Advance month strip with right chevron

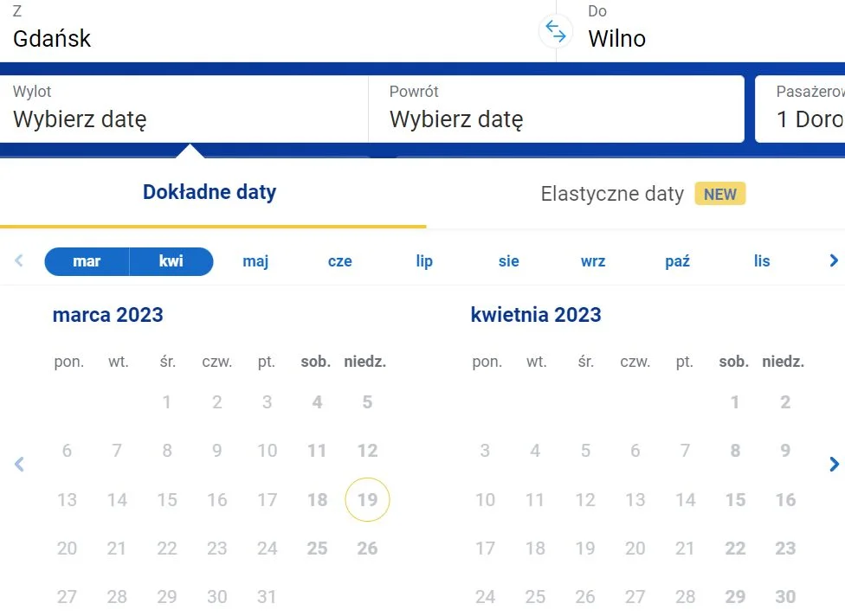coord(834,261)
